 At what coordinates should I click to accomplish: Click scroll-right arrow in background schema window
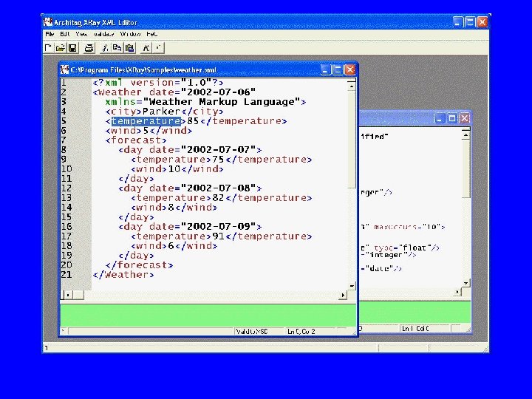[457, 291]
